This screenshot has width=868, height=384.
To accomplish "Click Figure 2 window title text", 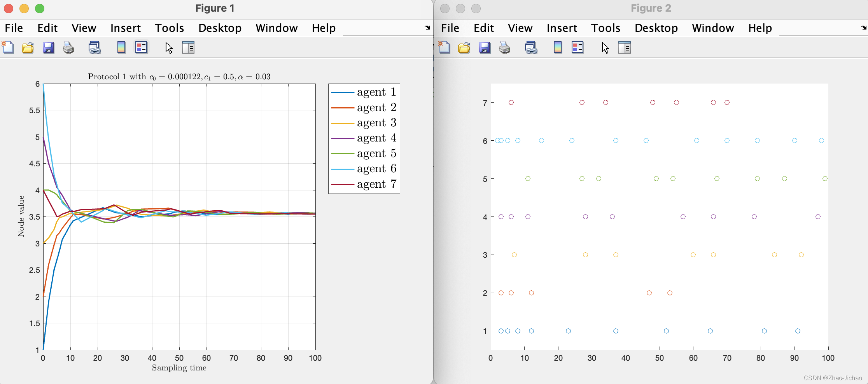I will 651,8.
